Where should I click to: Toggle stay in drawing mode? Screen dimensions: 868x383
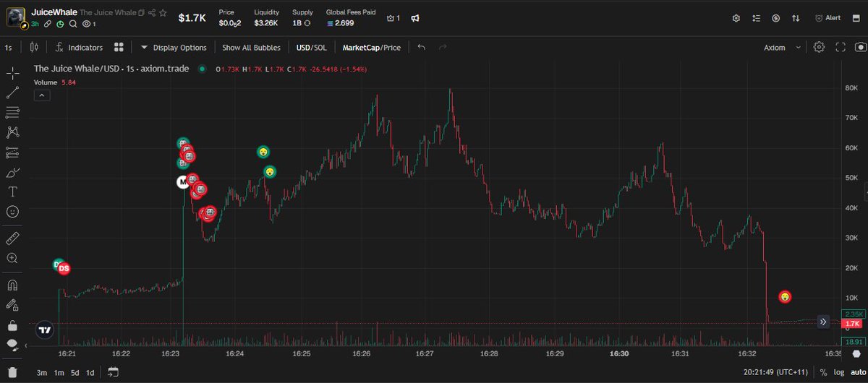[12, 305]
